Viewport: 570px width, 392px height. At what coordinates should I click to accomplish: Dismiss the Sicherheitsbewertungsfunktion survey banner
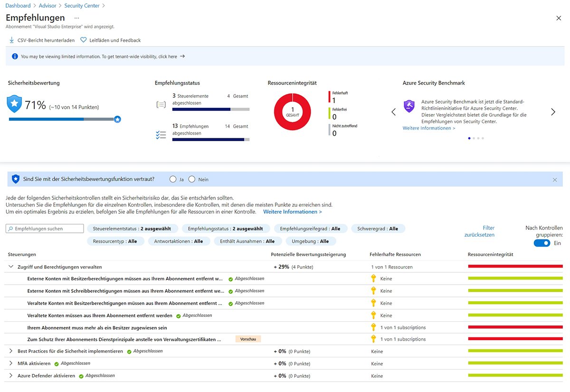point(555,180)
